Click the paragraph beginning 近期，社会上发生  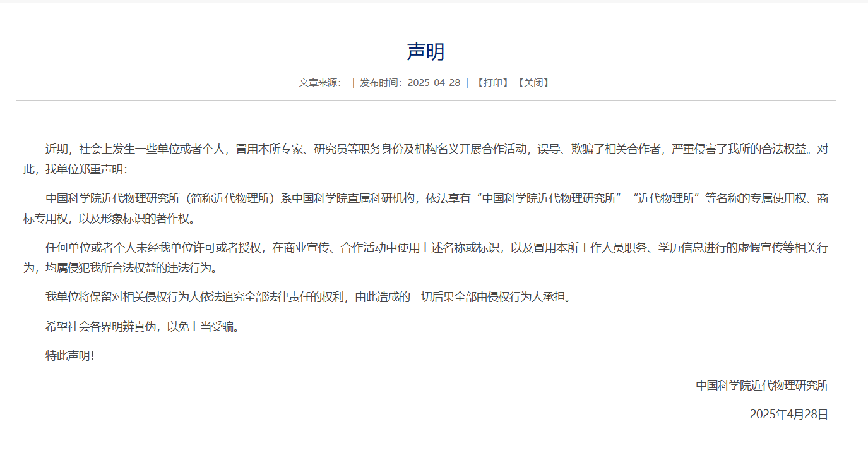425,160
